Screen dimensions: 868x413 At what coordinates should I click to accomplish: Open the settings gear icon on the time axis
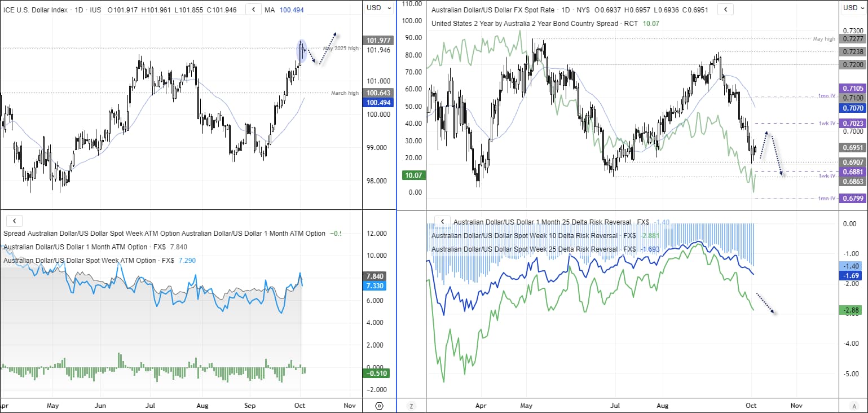pos(379,406)
